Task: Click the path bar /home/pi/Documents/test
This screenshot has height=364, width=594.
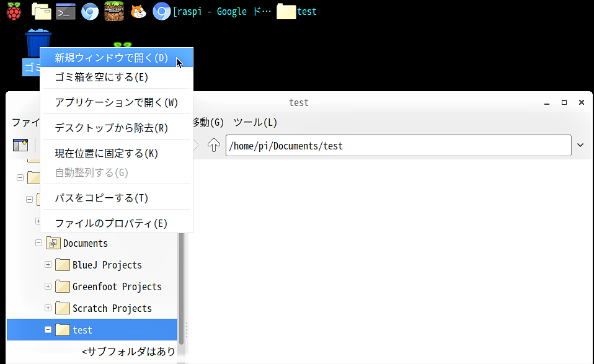Action: 399,146
